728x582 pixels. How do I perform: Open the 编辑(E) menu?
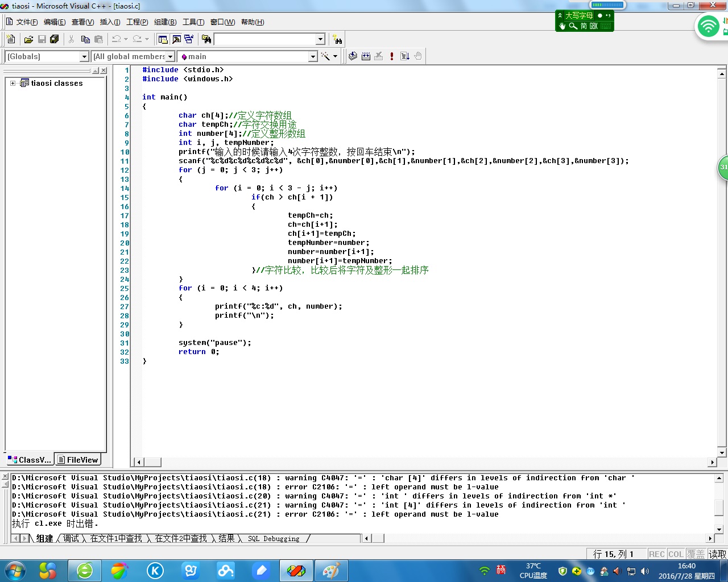point(55,22)
